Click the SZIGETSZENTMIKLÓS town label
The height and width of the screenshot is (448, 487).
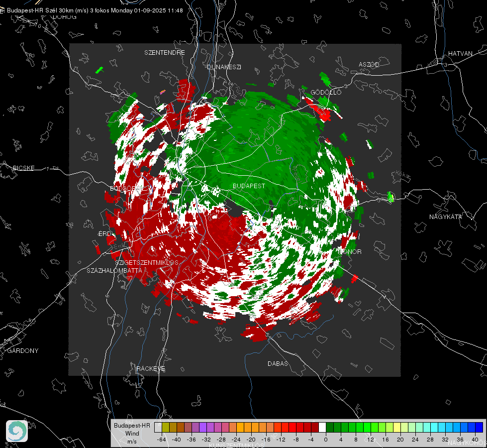(147, 262)
